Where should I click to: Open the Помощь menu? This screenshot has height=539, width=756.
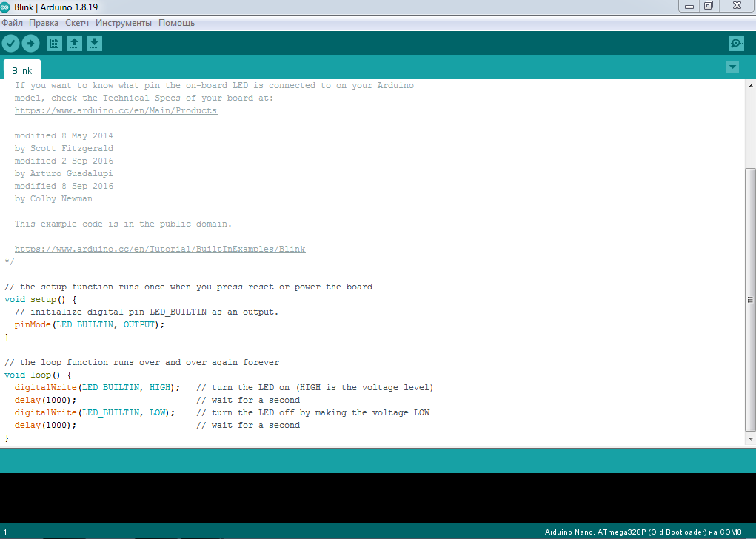(176, 23)
